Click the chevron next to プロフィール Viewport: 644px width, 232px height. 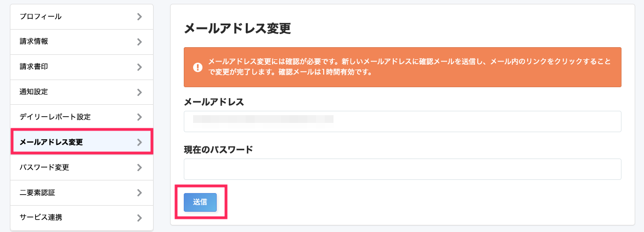(140, 17)
